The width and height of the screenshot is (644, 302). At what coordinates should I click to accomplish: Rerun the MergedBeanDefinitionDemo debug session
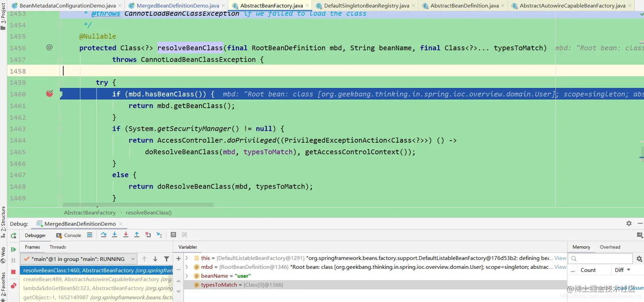point(14,236)
